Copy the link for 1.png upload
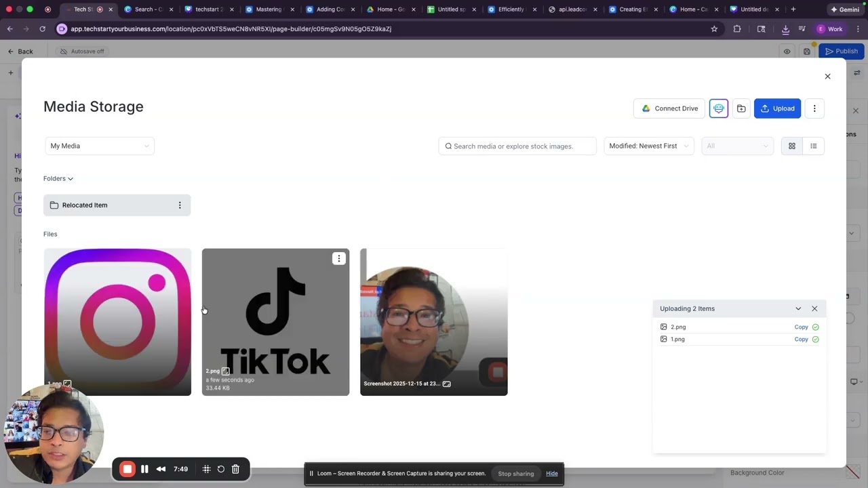 (x=801, y=340)
